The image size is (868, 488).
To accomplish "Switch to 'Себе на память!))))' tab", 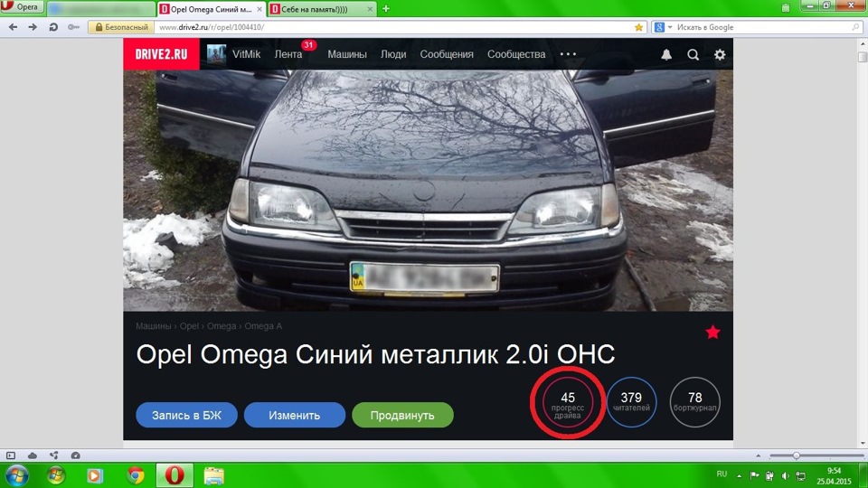I will [x=322, y=9].
